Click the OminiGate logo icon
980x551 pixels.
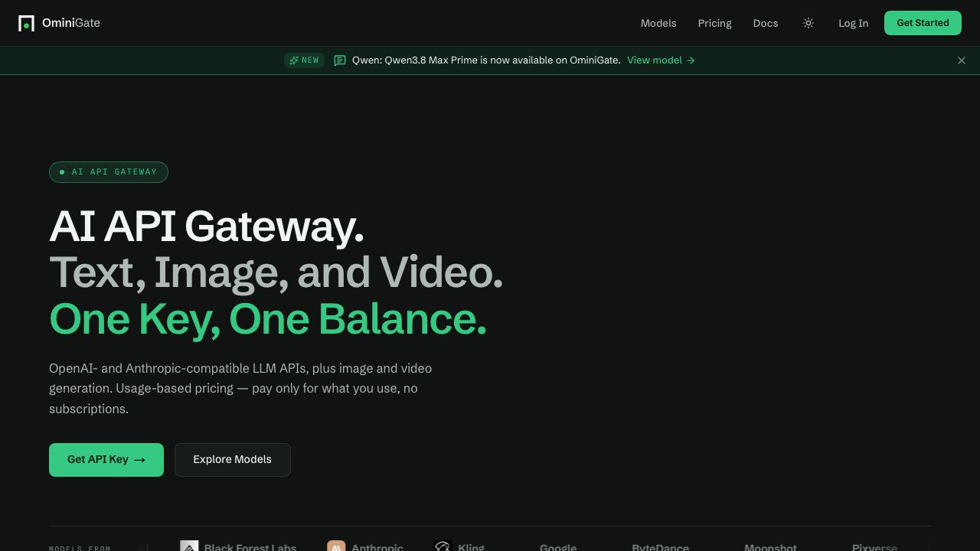26,23
